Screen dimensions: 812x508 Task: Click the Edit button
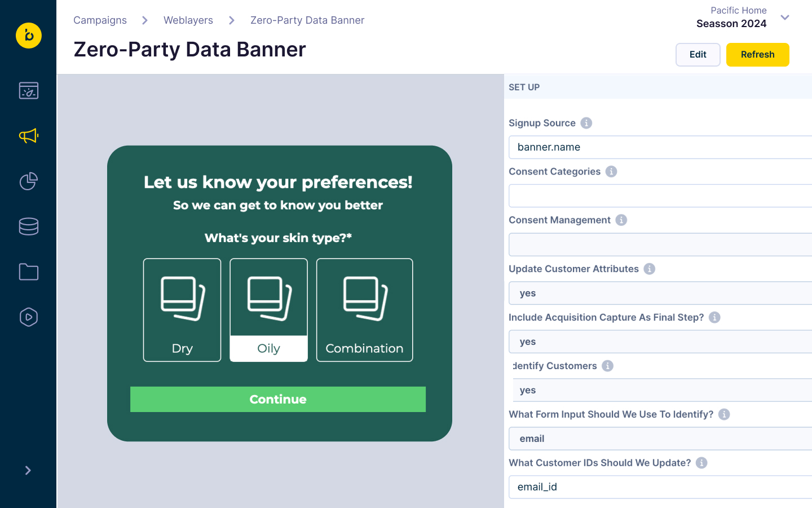click(x=698, y=55)
